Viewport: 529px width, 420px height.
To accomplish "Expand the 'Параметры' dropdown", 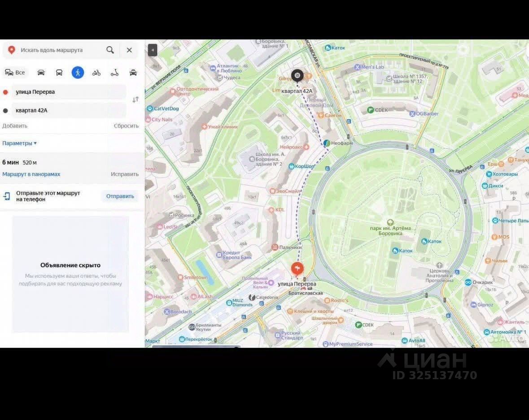I will pos(19,143).
